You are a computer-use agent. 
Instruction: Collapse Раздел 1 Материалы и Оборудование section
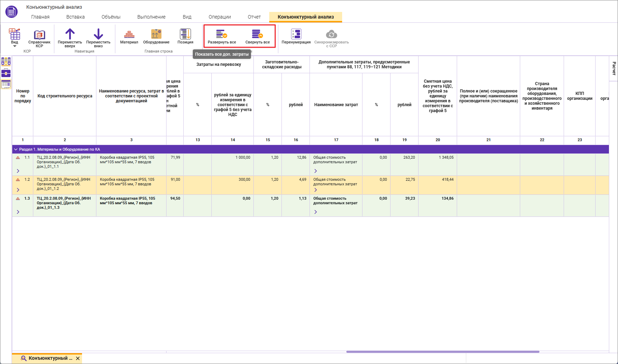coord(16,149)
